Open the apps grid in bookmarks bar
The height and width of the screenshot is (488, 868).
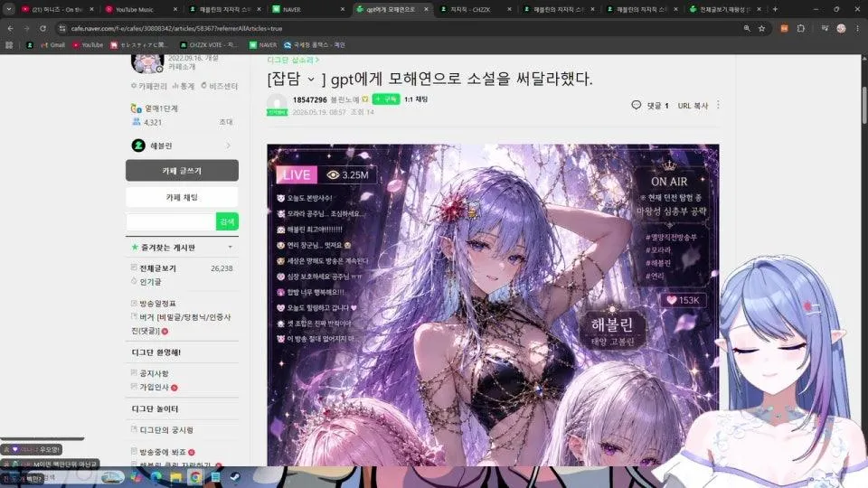[9, 45]
